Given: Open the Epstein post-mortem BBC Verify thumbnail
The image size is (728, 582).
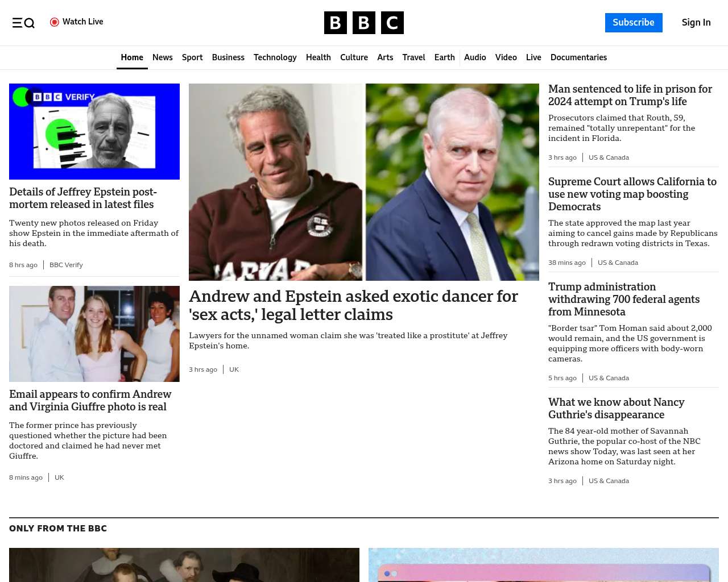Looking at the screenshot, I should click(94, 131).
